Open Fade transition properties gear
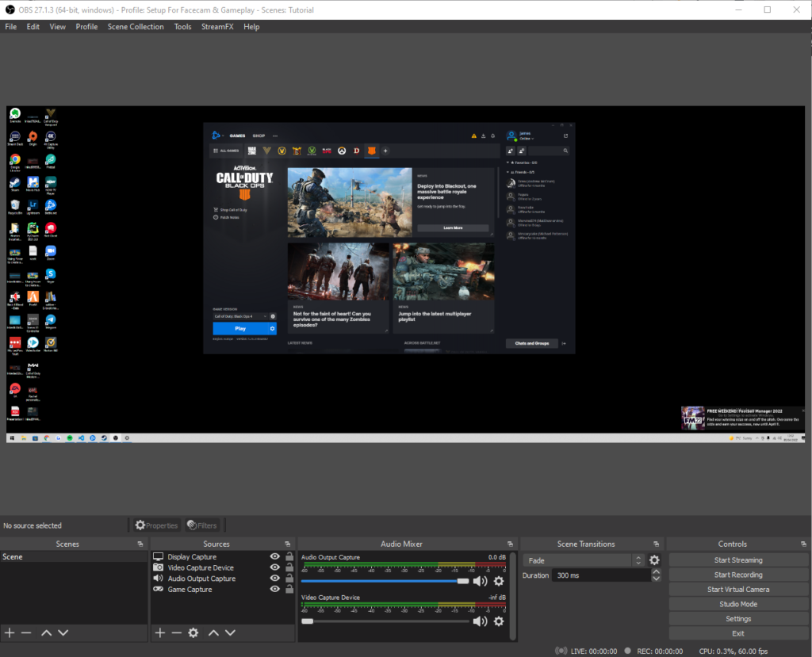 coord(654,560)
